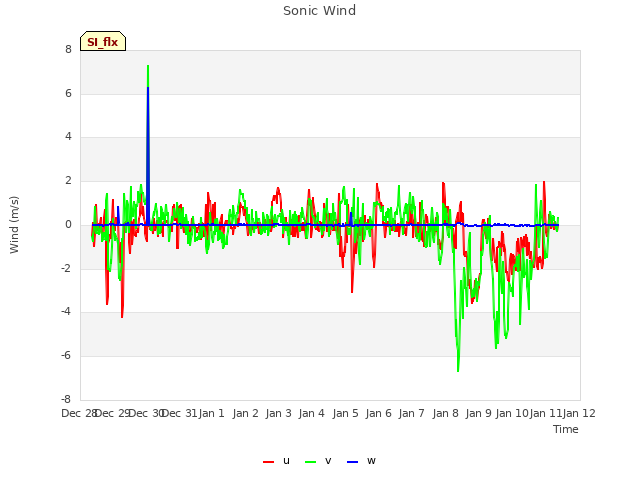Click the Dec 28 x-axis label
640x480 pixels.
click(79, 413)
